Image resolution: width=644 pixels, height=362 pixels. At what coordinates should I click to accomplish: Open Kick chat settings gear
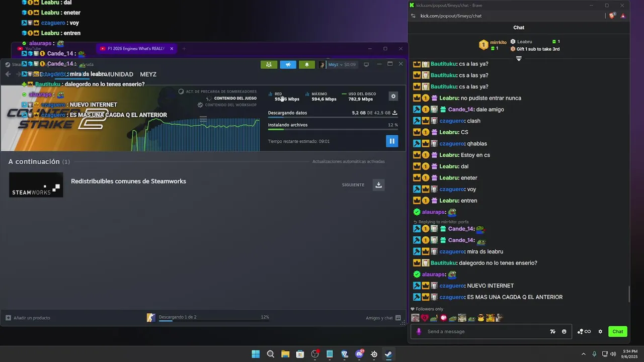(600, 331)
